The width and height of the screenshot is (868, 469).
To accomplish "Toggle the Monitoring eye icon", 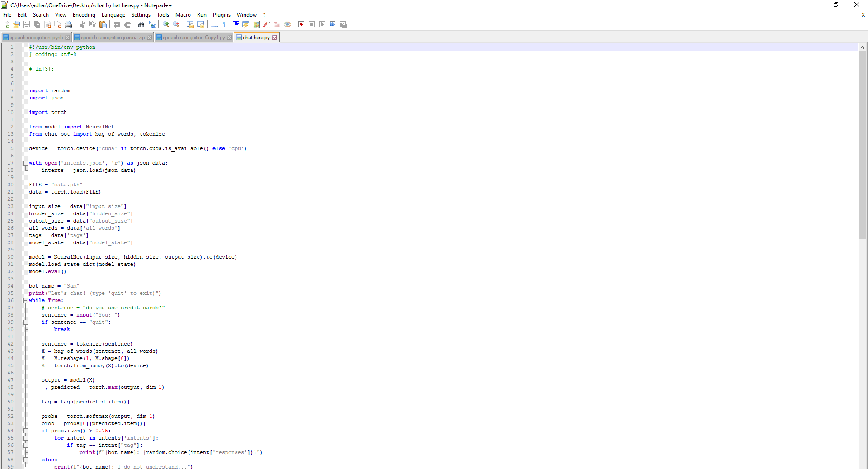I will [288, 24].
